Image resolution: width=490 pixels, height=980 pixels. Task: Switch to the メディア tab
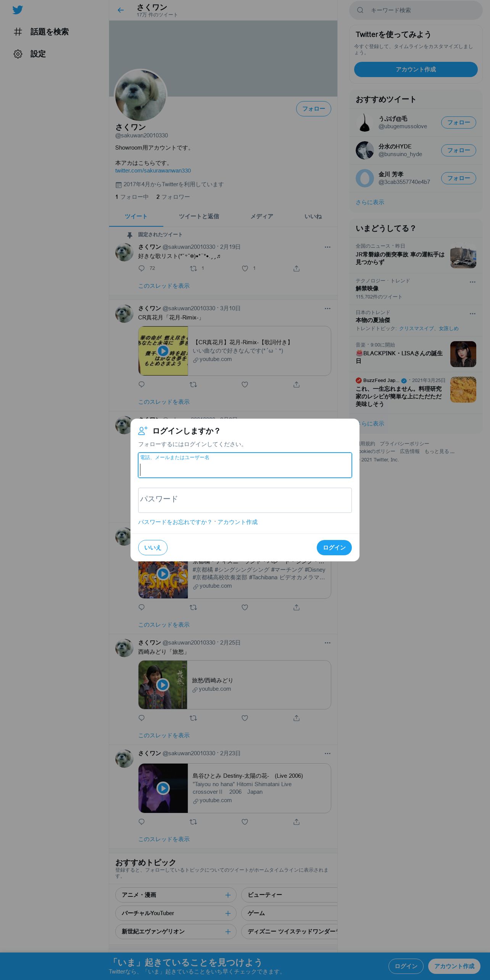tap(261, 216)
